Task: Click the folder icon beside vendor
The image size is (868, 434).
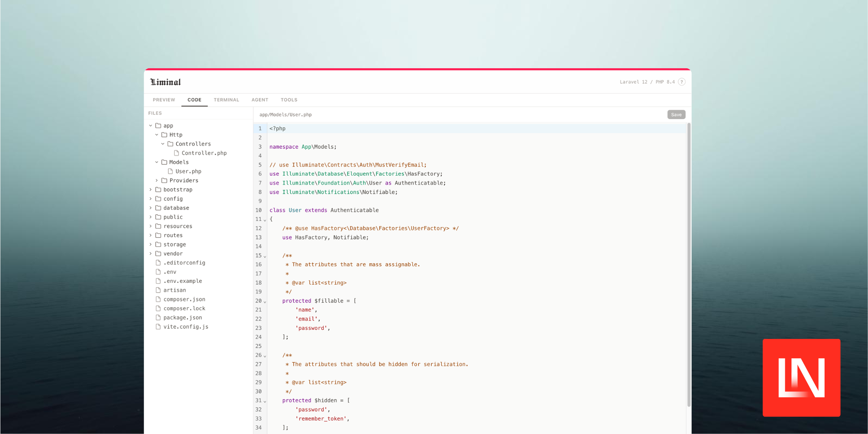Action: [158, 253]
